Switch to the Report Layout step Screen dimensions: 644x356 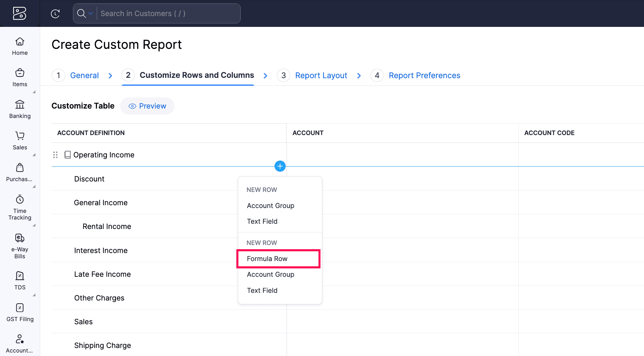[x=321, y=75]
